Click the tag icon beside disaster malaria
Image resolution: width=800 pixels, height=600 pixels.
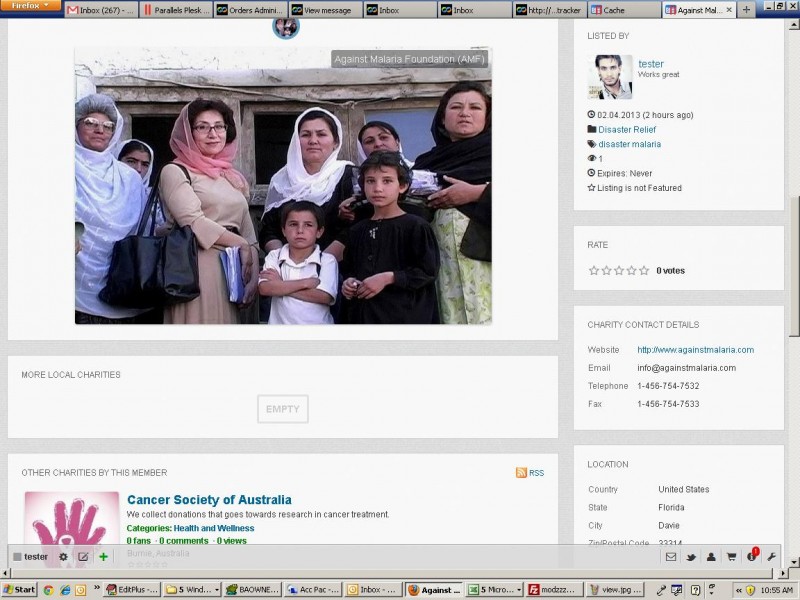coord(591,144)
